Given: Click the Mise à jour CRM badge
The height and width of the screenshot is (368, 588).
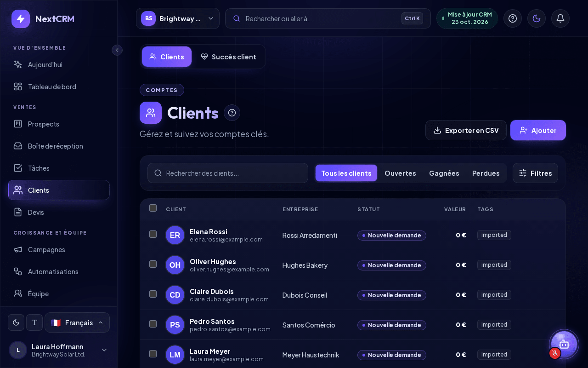Looking at the screenshot, I should pyautogui.click(x=467, y=18).
